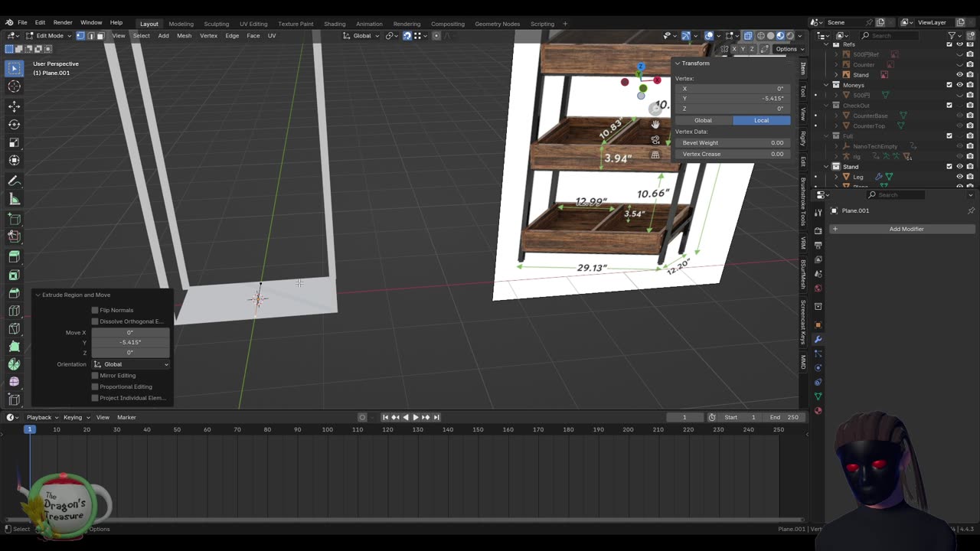
Task: Click the Move Y value field
Action: click(x=130, y=342)
